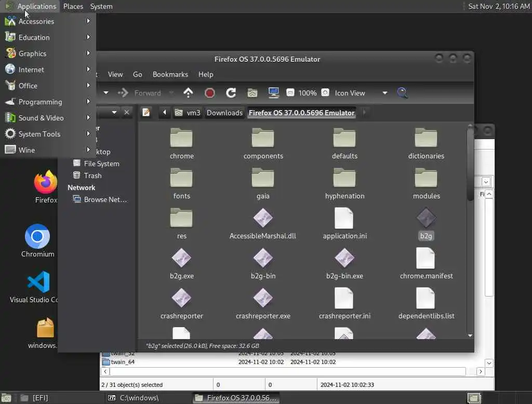532x404 pixels.
Task: Select the chrome.manifest file
Action: [426, 264]
